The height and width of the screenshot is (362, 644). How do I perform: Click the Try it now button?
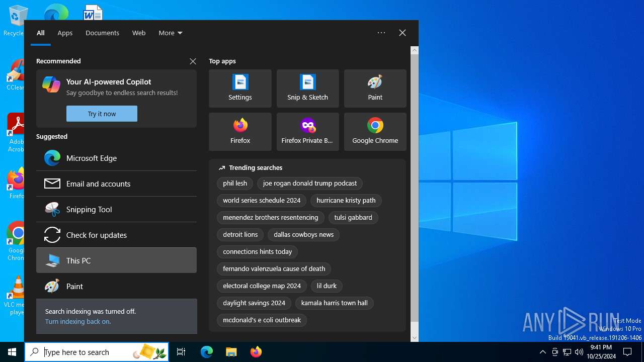click(x=102, y=114)
